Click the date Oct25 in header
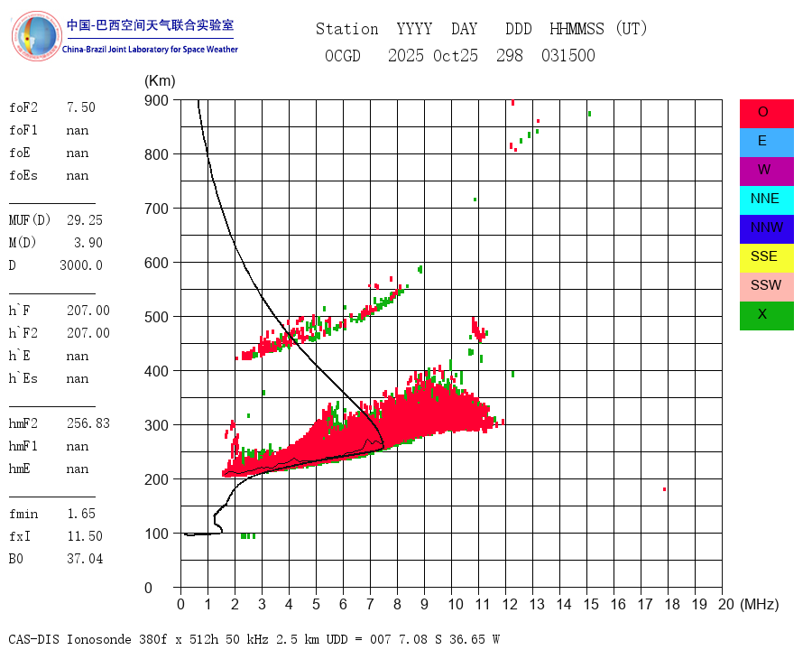The width and height of the screenshot is (812, 650). tap(456, 55)
